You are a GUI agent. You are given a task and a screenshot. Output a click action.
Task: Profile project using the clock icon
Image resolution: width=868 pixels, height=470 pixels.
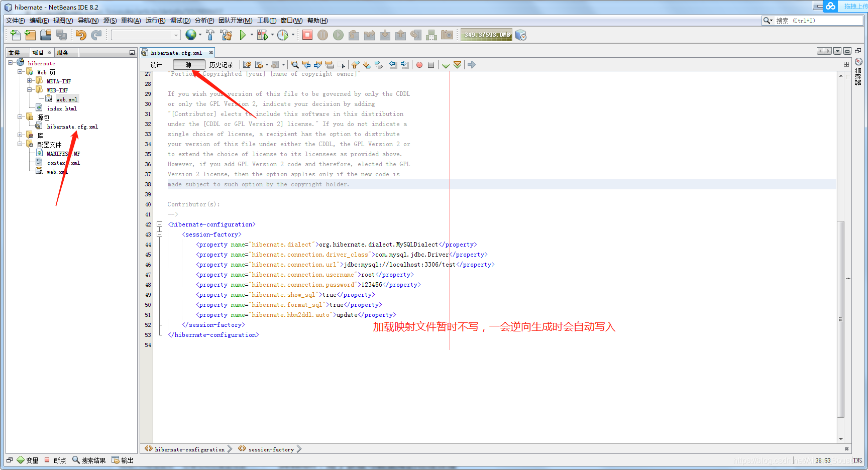[x=283, y=35]
